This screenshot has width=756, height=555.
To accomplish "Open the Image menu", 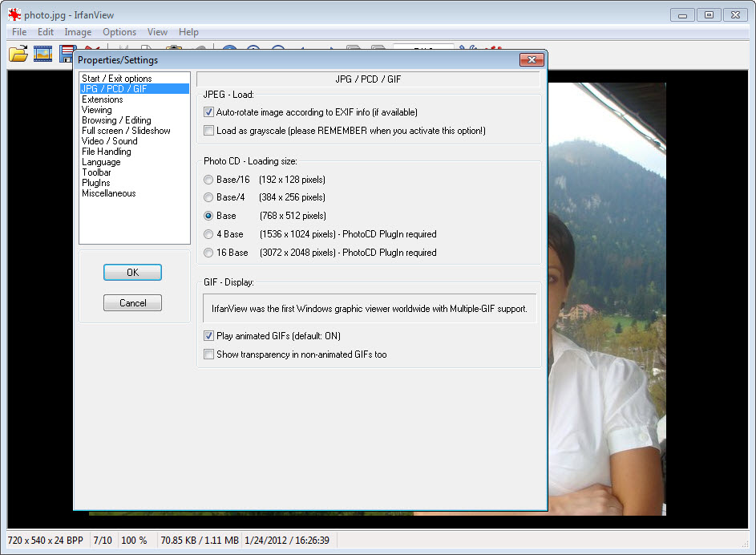I will coord(78,32).
